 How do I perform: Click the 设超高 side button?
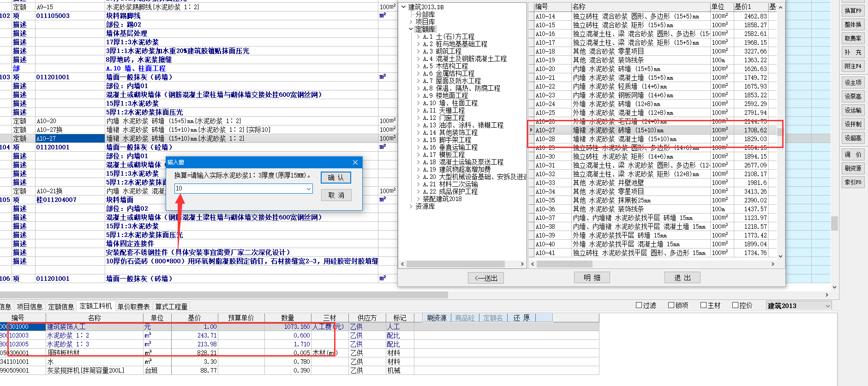[853, 138]
